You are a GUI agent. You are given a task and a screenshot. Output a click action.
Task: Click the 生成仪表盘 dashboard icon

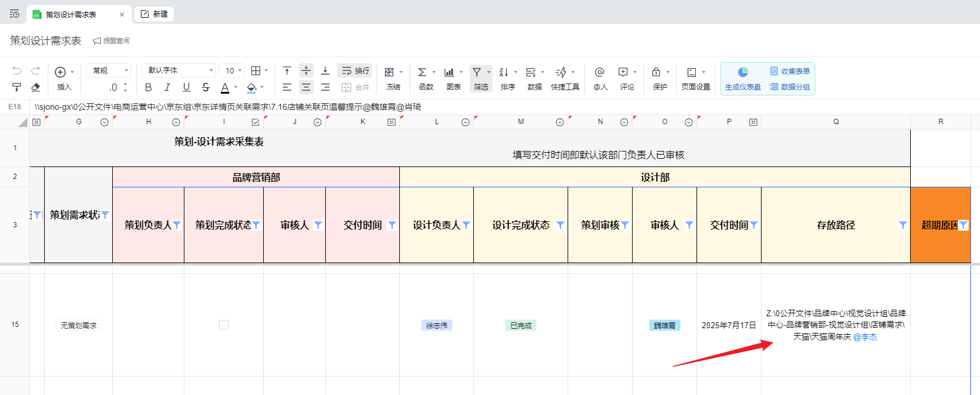742,72
